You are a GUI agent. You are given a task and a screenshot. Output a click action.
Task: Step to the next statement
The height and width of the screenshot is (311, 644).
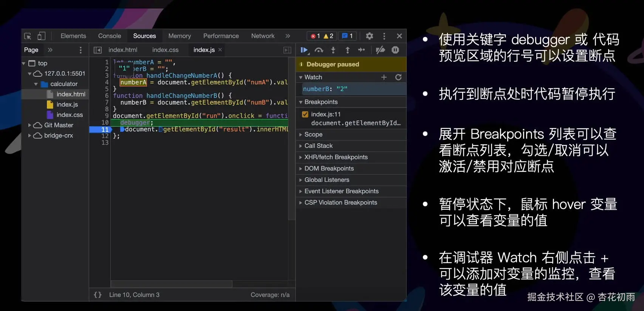coord(361,50)
